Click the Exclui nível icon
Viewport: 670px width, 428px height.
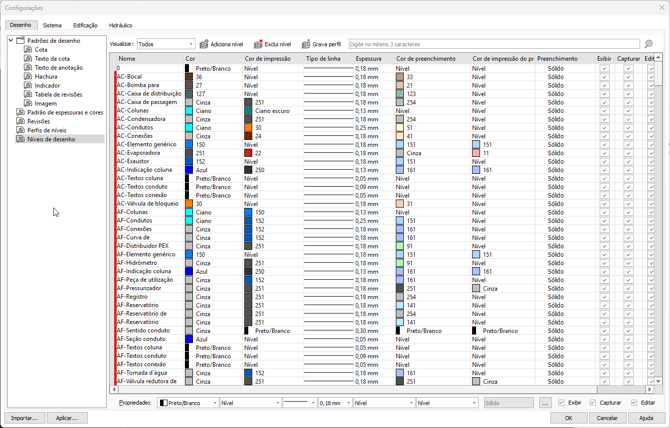[x=258, y=44]
